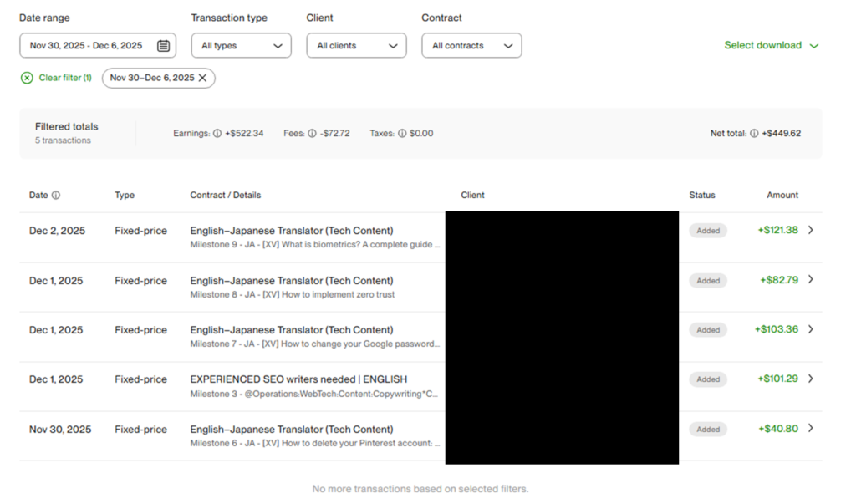Open details arrow for +$103.36 transaction
Viewport: 856px width, 504px height.
(x=810, y=329)
